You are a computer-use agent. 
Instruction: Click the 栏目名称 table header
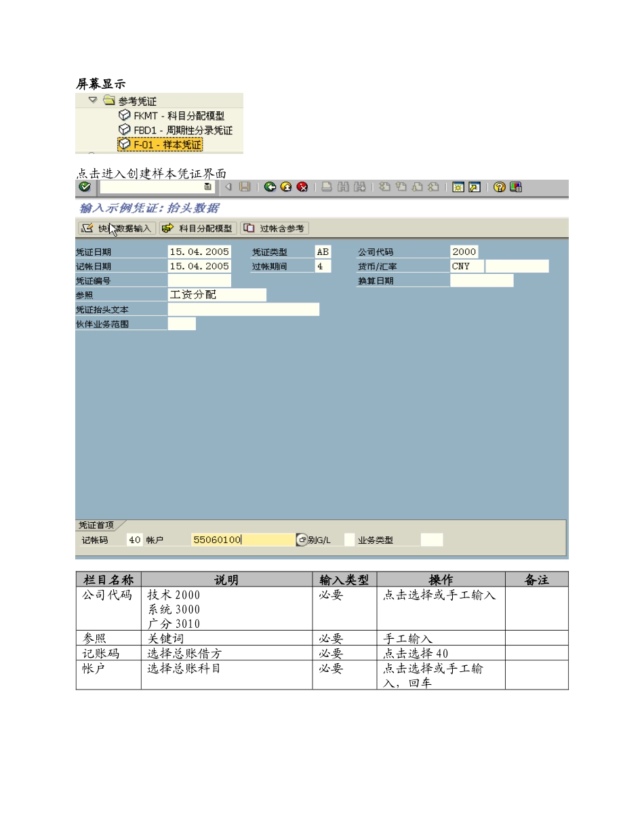point(108,580)
